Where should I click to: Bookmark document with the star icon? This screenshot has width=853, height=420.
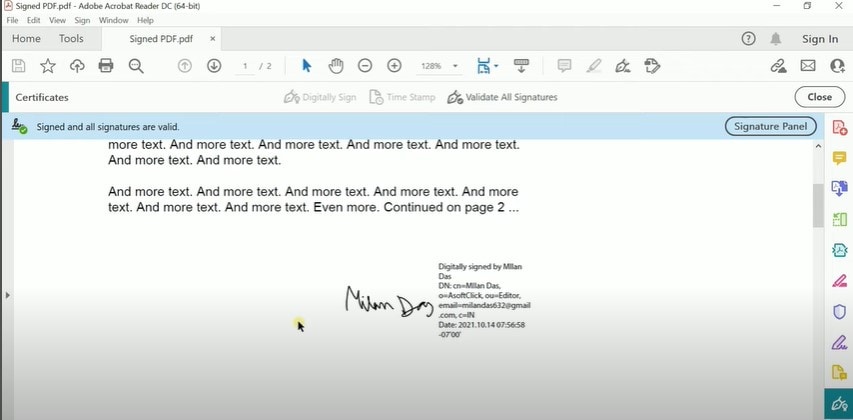point(48,66)
